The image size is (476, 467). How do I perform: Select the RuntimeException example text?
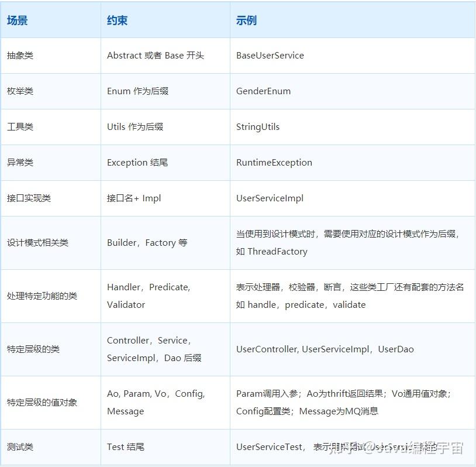(x=274, y=163)
